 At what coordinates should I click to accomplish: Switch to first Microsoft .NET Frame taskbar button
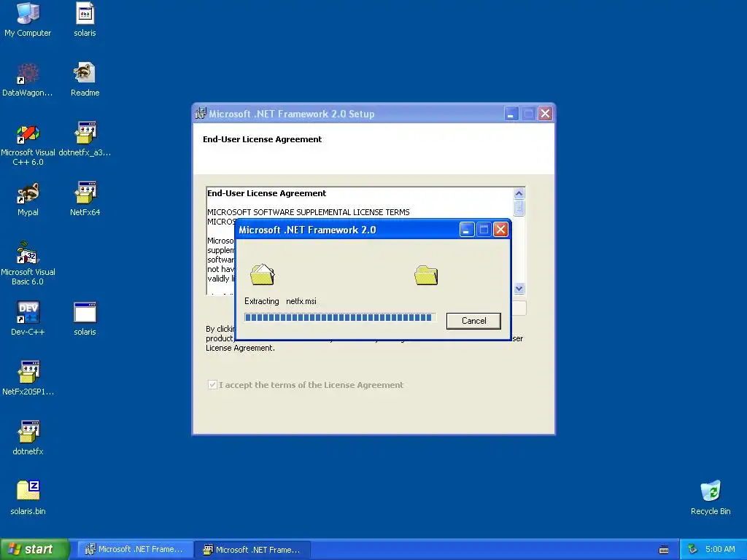tap(134, 550)
